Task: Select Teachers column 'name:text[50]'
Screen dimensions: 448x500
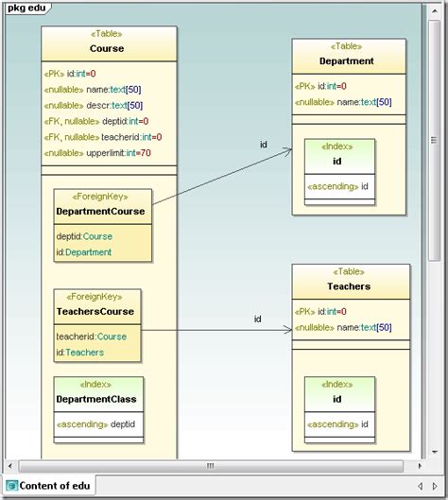Action: [x=343, y=327]
